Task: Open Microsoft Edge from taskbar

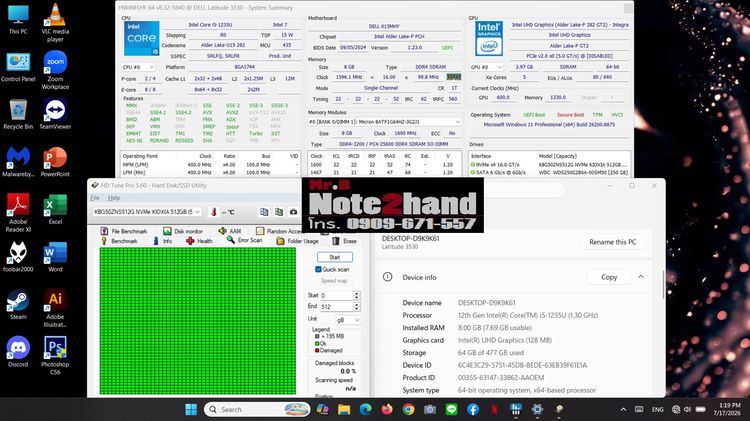Action: tap(365, 410)
